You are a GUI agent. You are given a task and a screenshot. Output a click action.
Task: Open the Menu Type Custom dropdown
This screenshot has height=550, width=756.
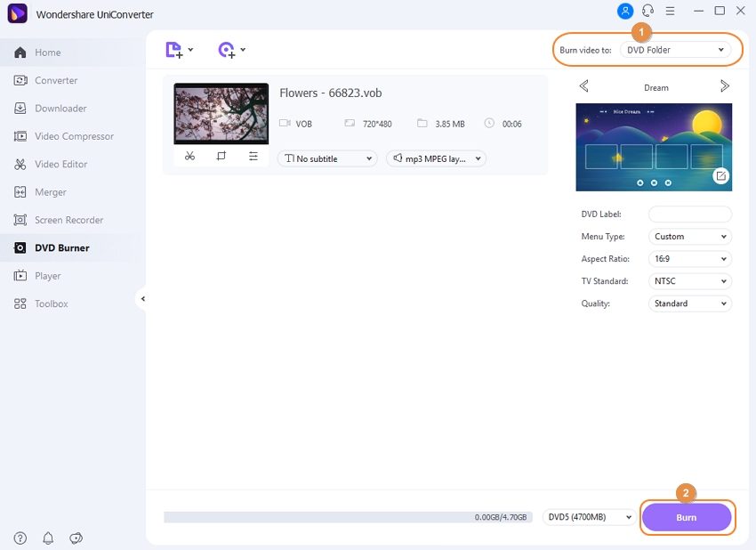click(x=690, y=237)
